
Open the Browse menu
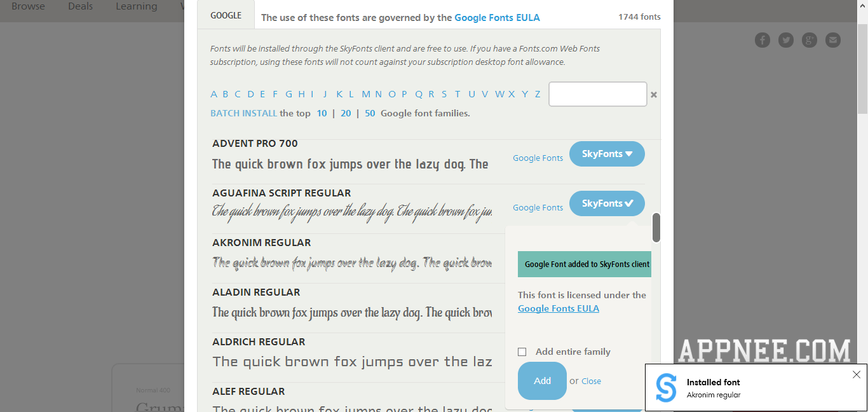(28, 6)
